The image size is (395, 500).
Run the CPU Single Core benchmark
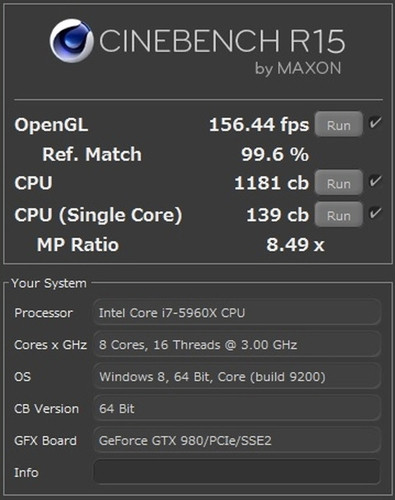tap(339, 214)
